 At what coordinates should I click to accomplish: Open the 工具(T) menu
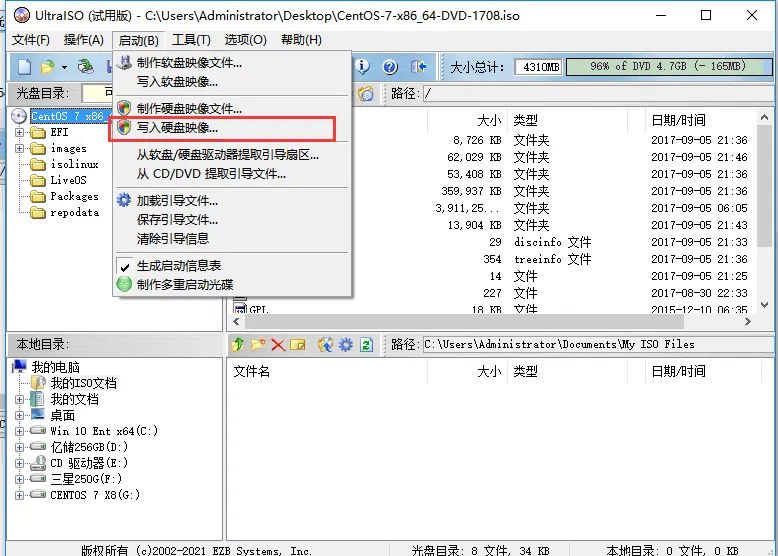pos(192,40)
